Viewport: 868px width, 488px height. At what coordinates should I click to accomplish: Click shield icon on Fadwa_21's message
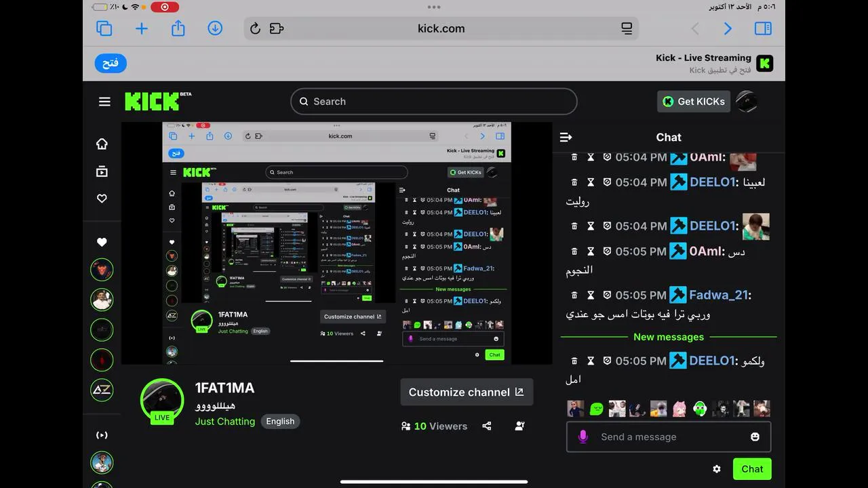[607, 295]
